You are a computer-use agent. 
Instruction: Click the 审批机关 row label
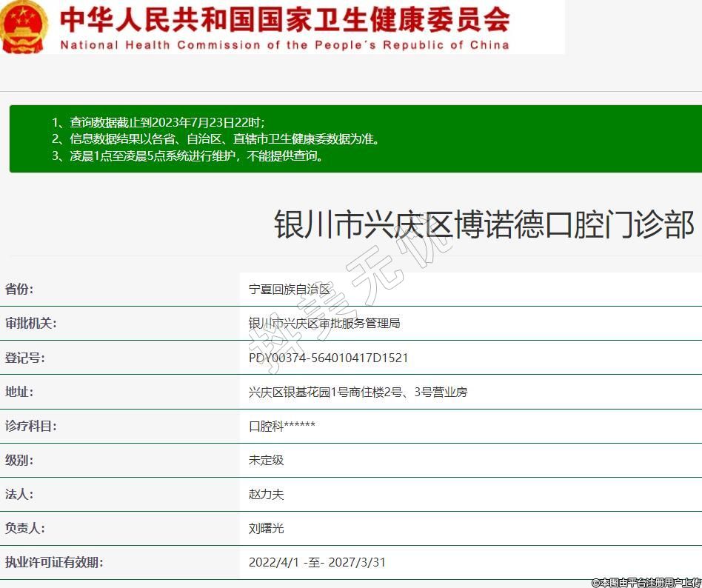30,323
